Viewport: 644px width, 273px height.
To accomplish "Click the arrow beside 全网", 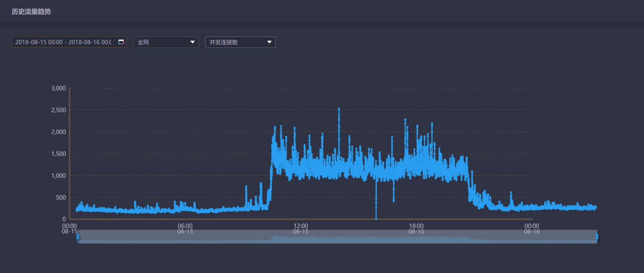I will coord(193,42).
